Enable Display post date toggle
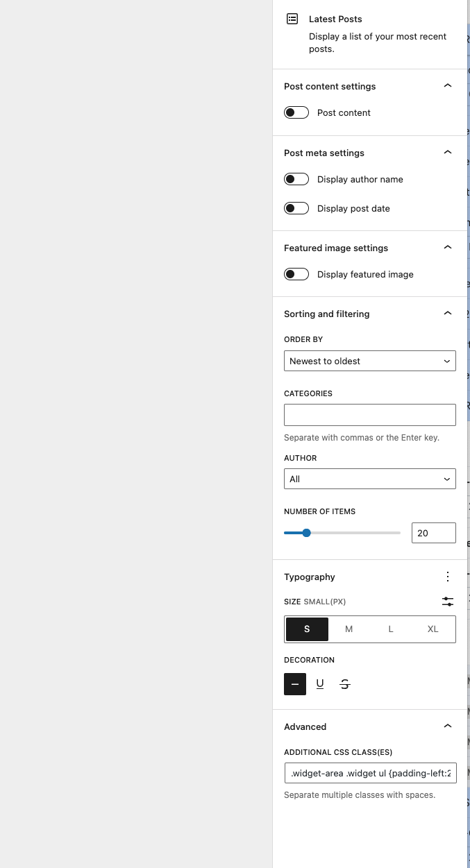 click(x=296, y=208)
